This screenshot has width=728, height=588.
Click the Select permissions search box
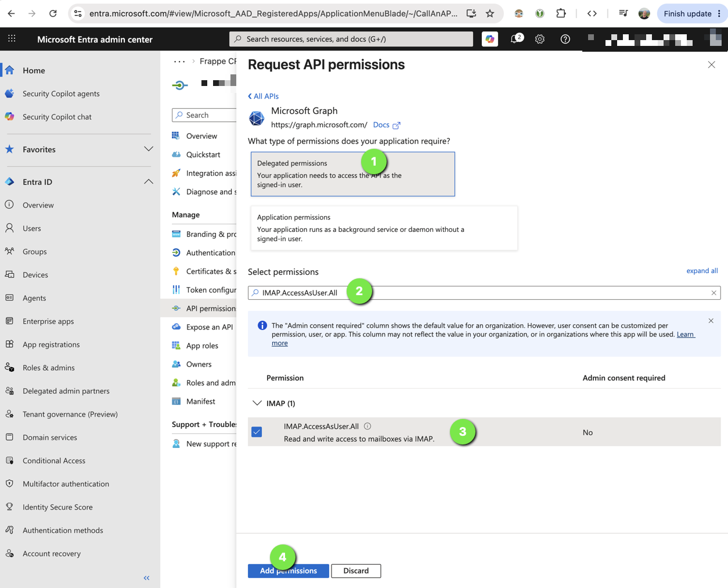(484, 293)
